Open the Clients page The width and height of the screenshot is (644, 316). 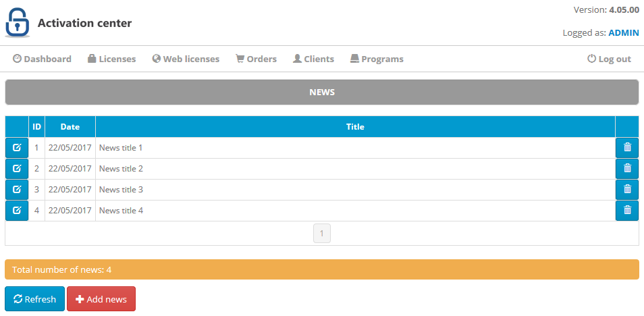click(x=313, y=59)
